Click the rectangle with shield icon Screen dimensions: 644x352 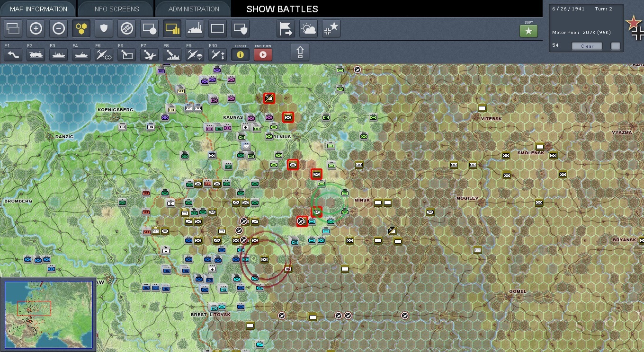(240, 29)
